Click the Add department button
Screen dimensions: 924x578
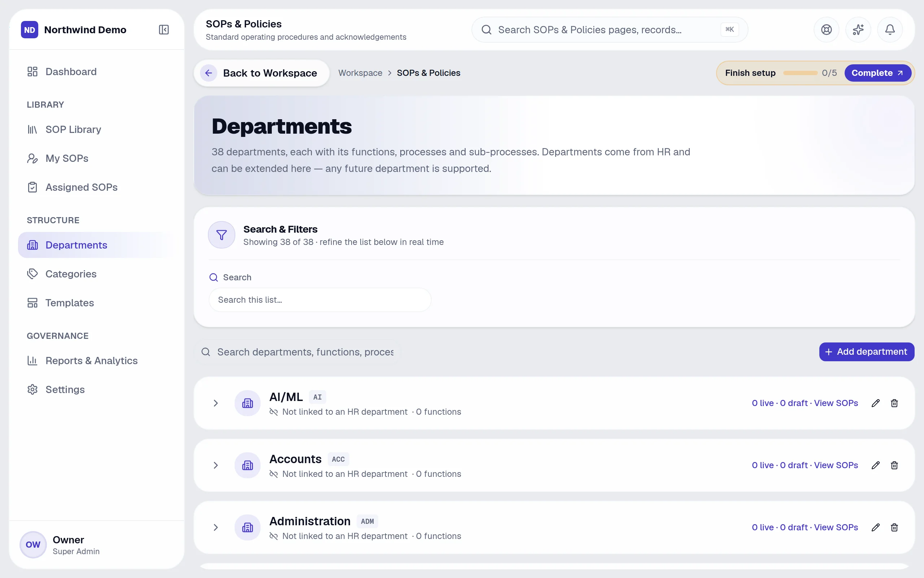click(866, 352)
